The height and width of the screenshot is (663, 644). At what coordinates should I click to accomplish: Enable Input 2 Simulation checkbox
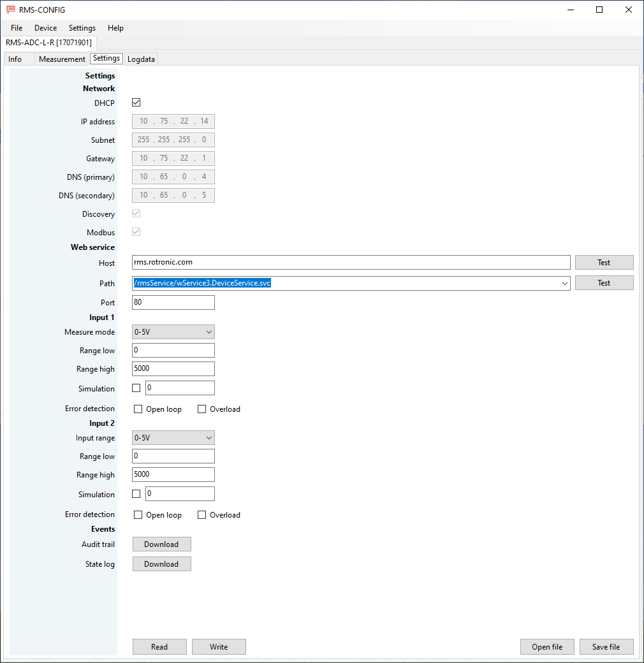click(x=136, y=493)
